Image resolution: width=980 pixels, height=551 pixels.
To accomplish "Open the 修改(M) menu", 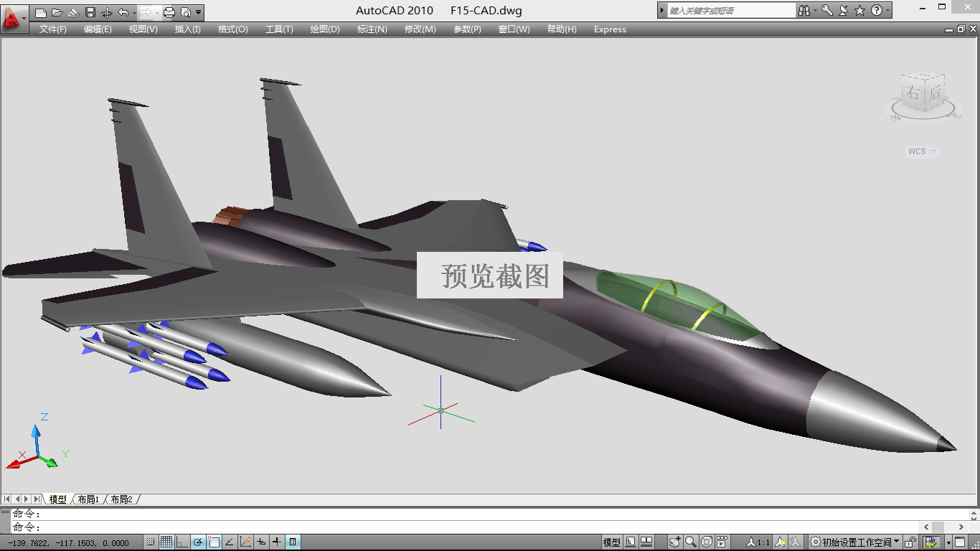I will coord(420,29).
